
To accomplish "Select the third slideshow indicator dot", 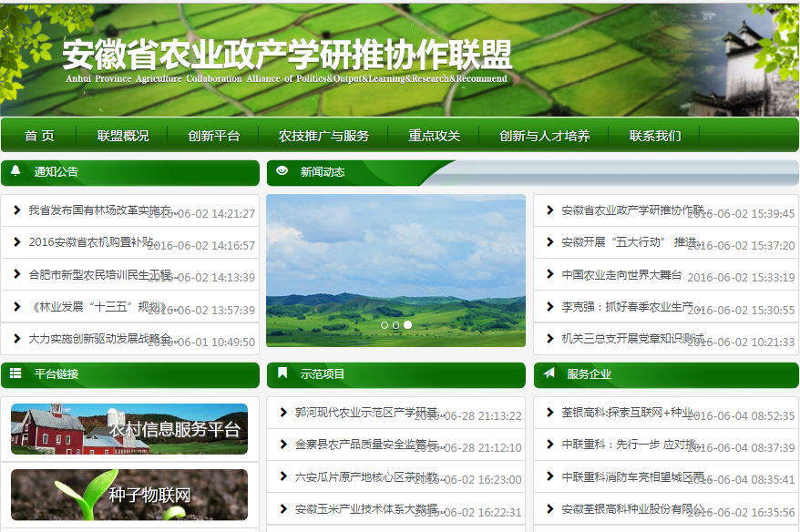I will (x=408, y=325).
